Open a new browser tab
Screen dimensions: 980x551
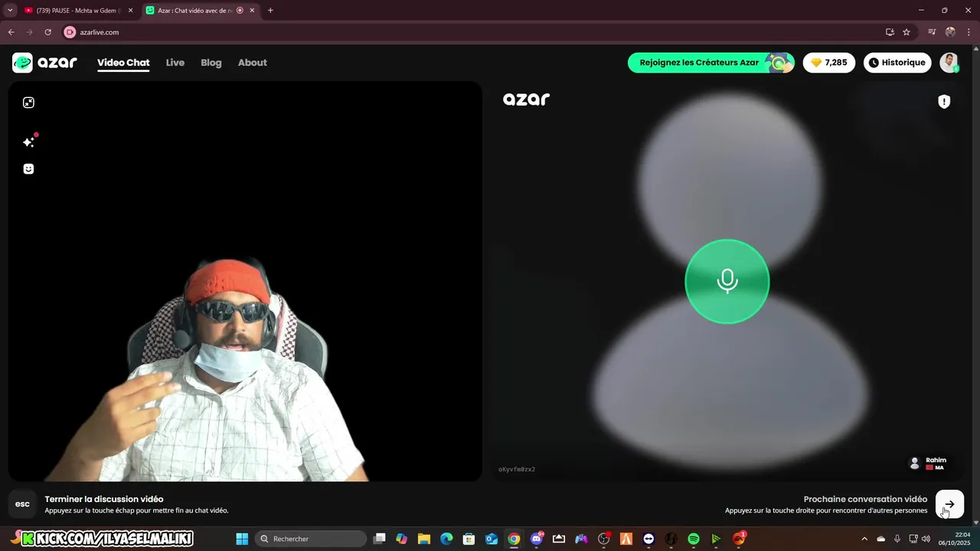tap(270, 11)
